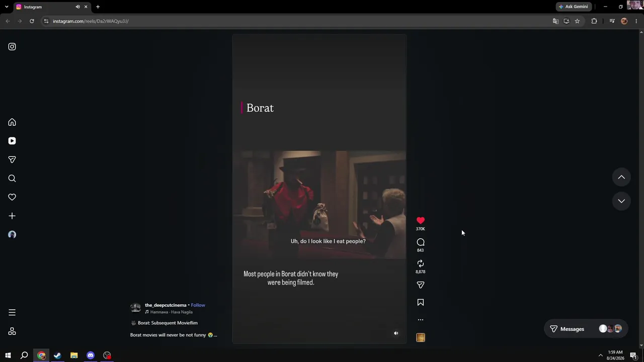Mute the Instagram tab audio indicator
Screen dimensions: 644x362
tap(77, 7)
